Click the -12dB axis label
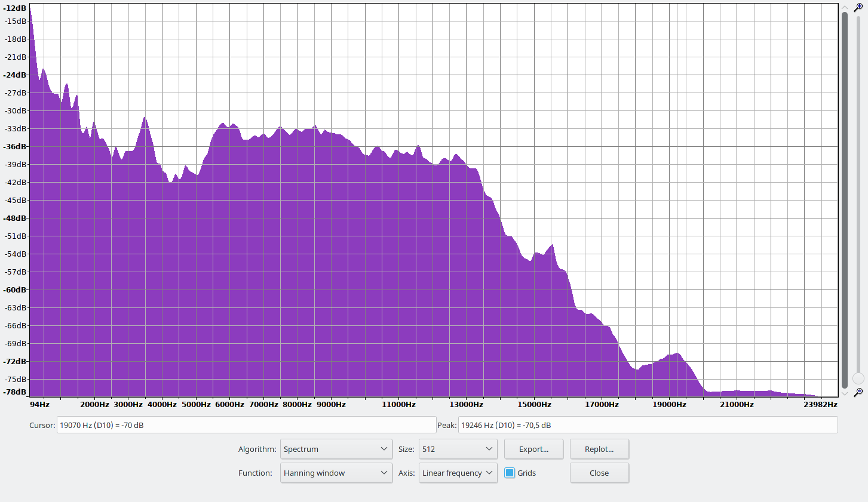 click(x=15, y=8)
